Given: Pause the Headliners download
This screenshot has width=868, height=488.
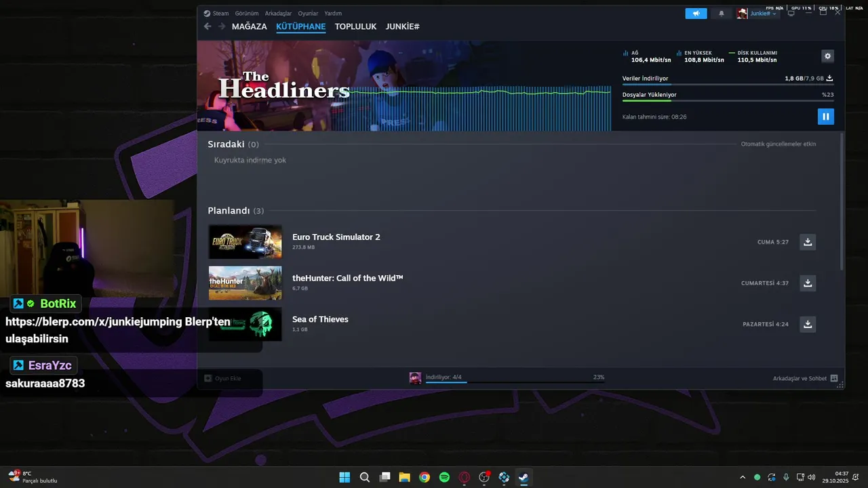Looking at the screenshot, I should (825, 117).
